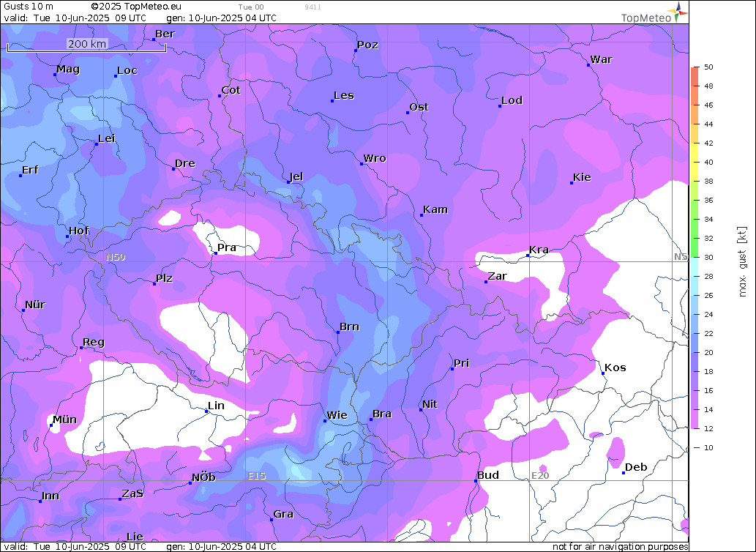Click the E20 longitude label
The image size is (756, 552).
[x=540, y=476]
